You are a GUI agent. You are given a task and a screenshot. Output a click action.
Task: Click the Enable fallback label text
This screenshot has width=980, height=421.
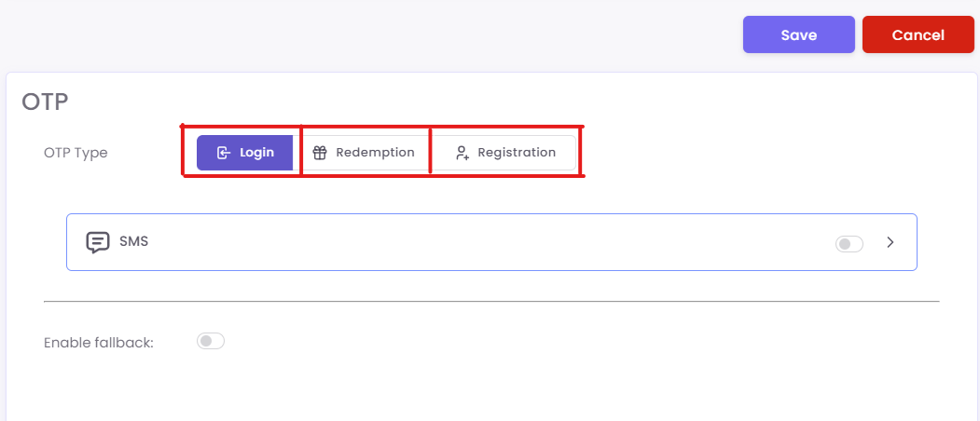pos(98,343)
